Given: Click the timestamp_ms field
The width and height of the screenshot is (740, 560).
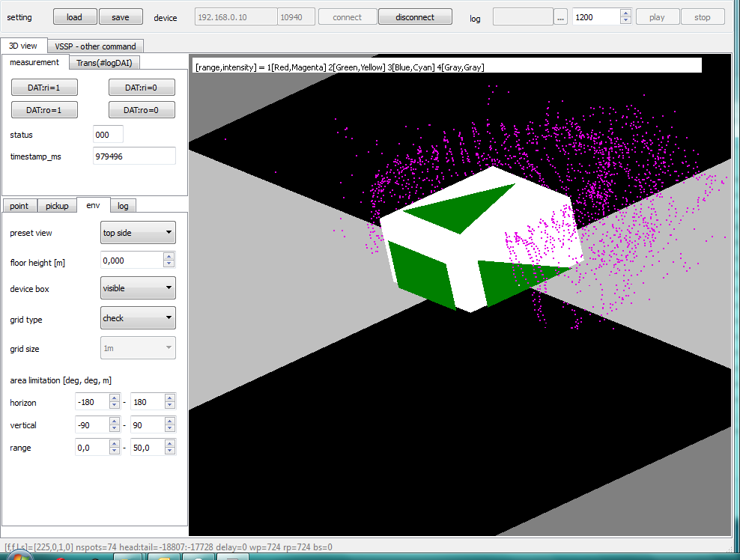Looking at the screenshot, I should (134, 156).
